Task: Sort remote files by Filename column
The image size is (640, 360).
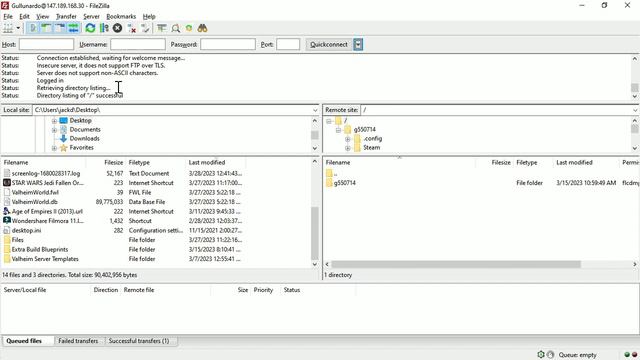Action: coord(338,162)
